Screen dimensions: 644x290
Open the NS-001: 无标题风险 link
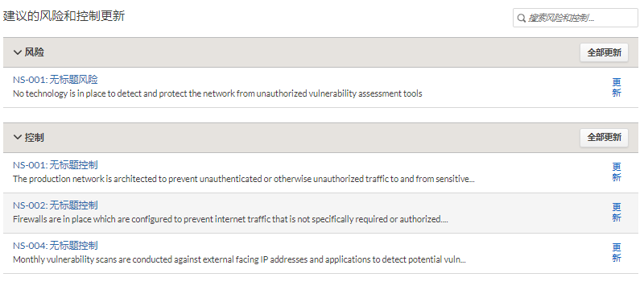[x=56, y=80]
